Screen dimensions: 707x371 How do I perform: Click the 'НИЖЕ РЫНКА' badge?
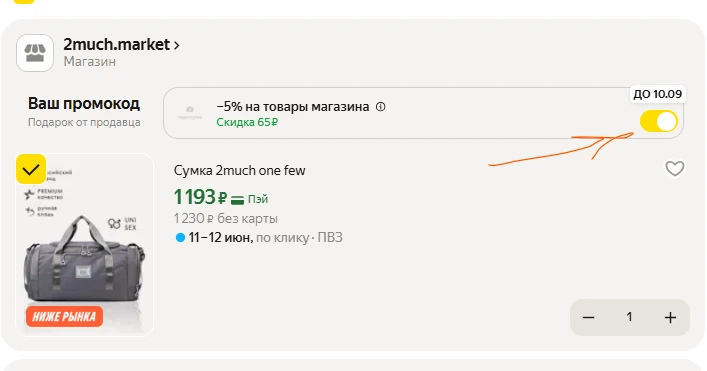(x=64, y=316)
